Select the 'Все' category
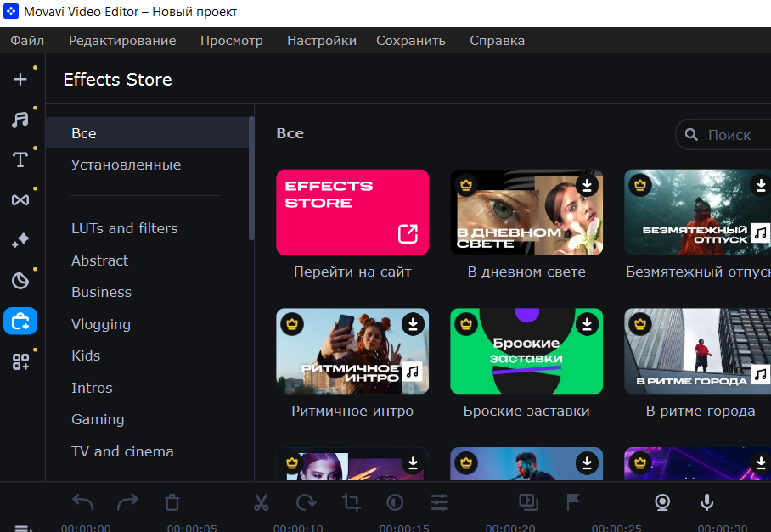The image size is (771, 532). (147, 133)
